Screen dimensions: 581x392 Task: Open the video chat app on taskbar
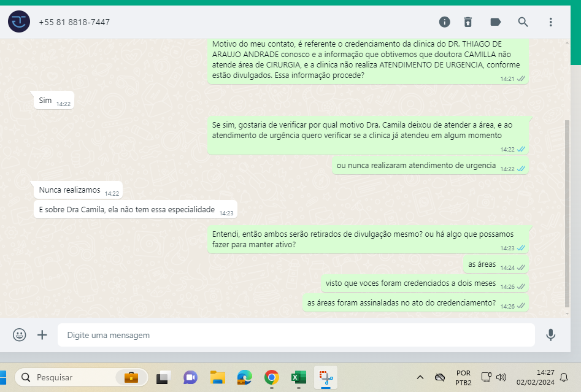(190, 377)
